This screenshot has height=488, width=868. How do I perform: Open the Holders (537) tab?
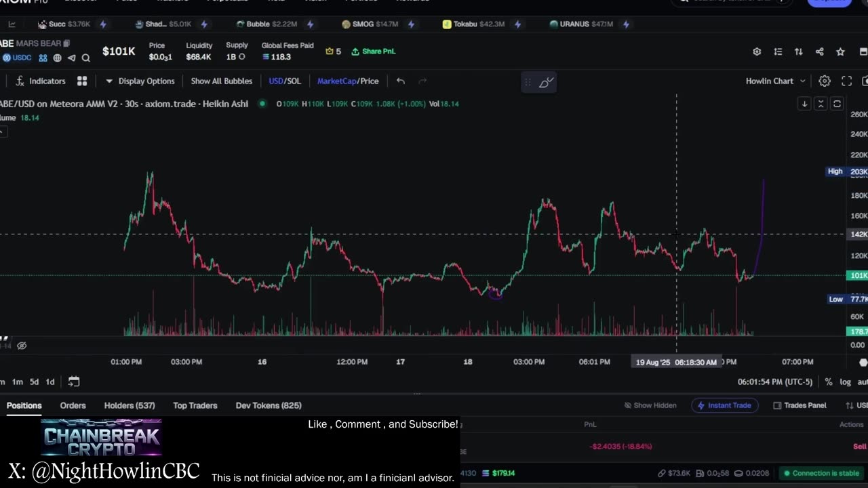[x=130, y=405]
